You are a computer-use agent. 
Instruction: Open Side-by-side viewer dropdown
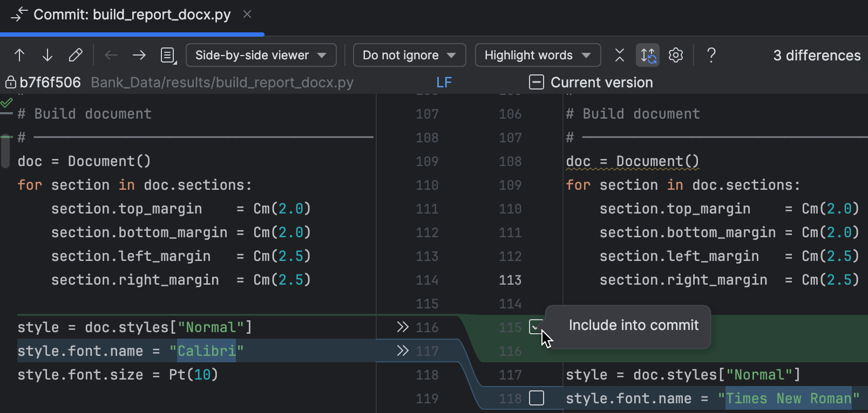pos(261,55)
